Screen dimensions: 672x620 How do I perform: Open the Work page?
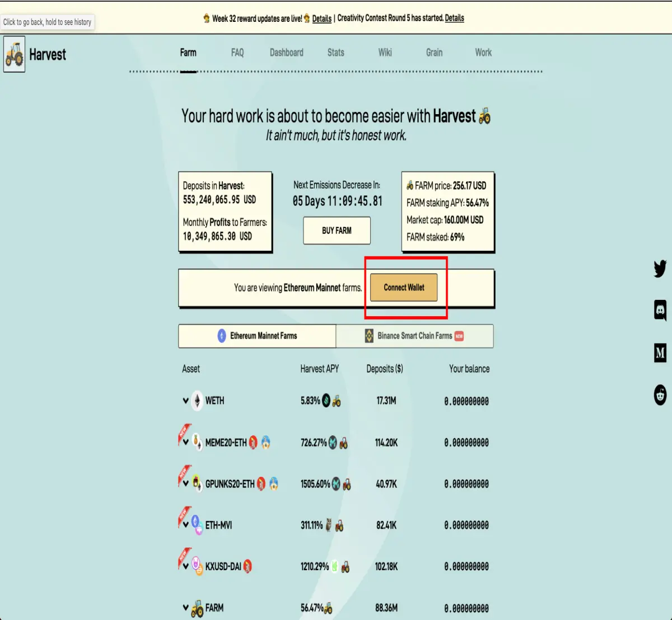[483, 53]
